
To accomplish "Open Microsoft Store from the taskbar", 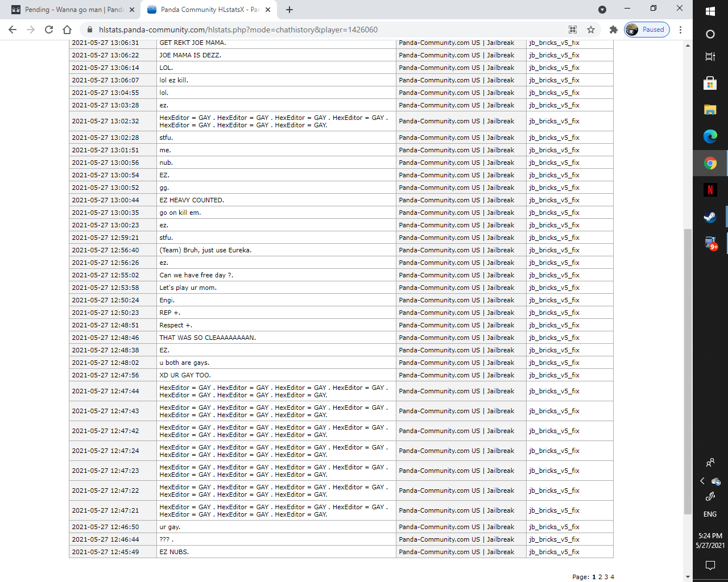I will [710, 84].
